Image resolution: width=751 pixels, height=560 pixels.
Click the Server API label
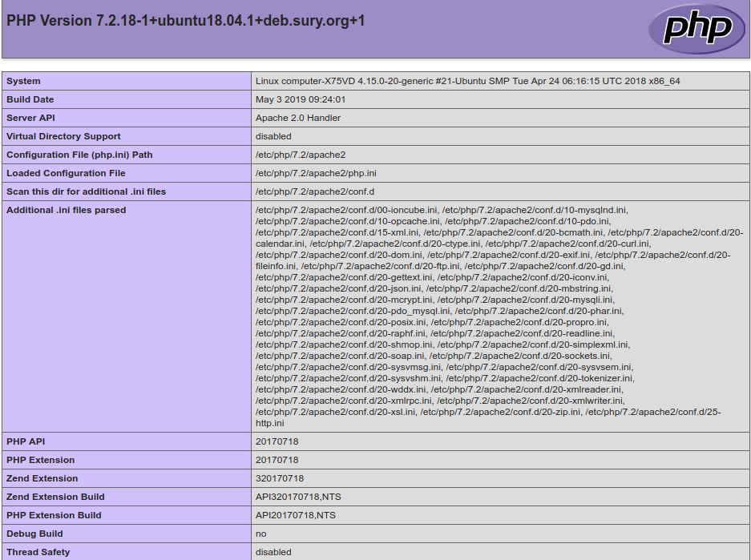click(x=30, y=118)
